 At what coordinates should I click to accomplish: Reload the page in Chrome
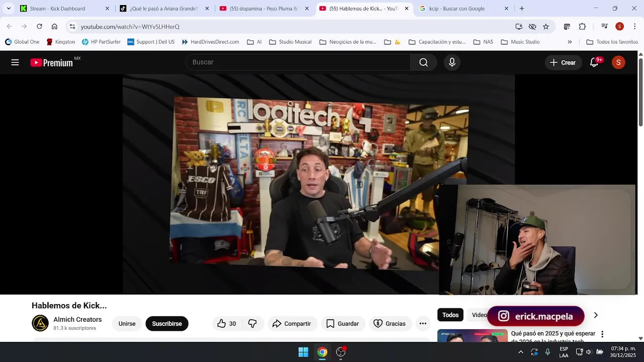[x=39, y=26]
